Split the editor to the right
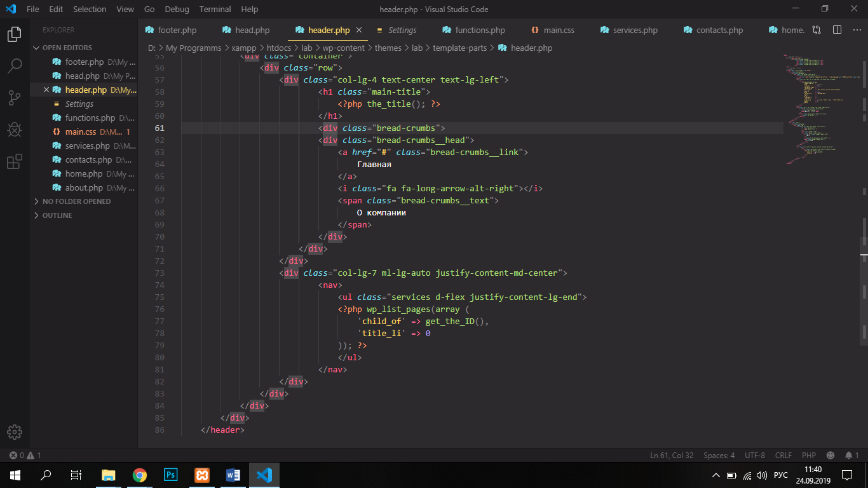 [837, 30]
